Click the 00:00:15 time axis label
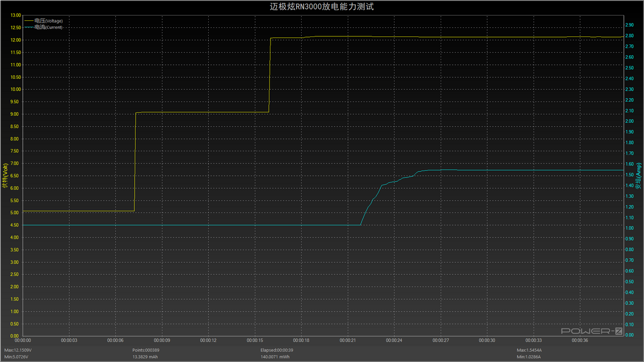Image resolution: width=644 pixels, height=362 pixels. 255,341
